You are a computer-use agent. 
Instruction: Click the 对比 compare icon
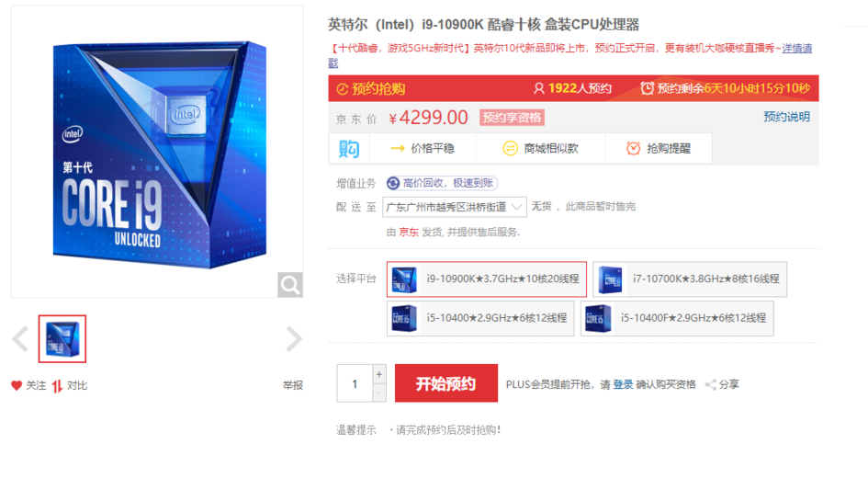[57, 386]
